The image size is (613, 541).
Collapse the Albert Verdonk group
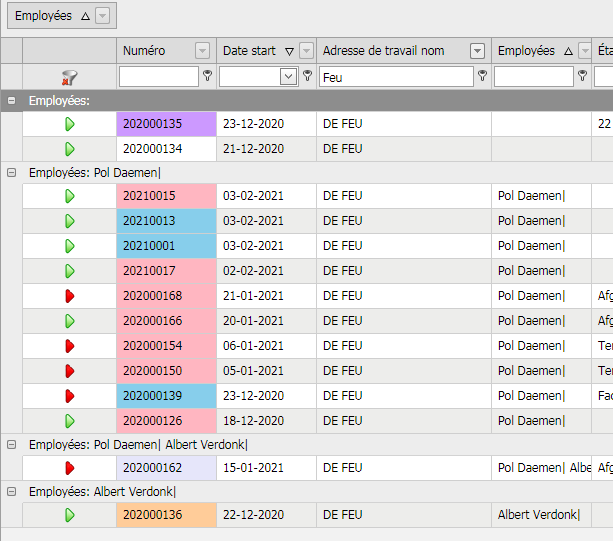(12, 491)
